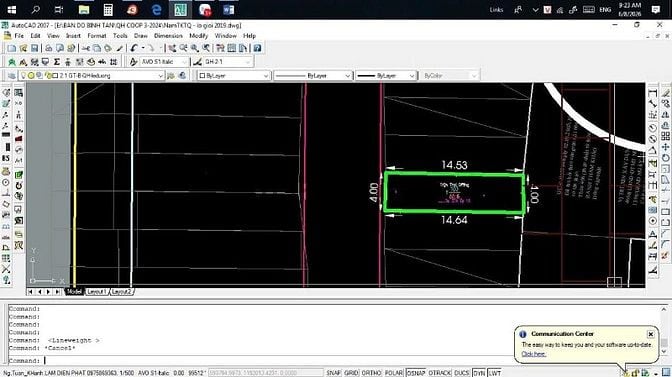Open the Layer Properties Manager icon
Viewport: 672px width, 377px height.
pos(12,76)
